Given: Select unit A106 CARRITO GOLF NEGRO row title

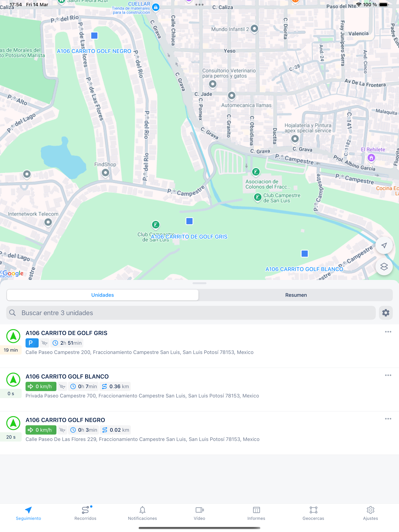Looking at the screenshot, I should 65,420.
